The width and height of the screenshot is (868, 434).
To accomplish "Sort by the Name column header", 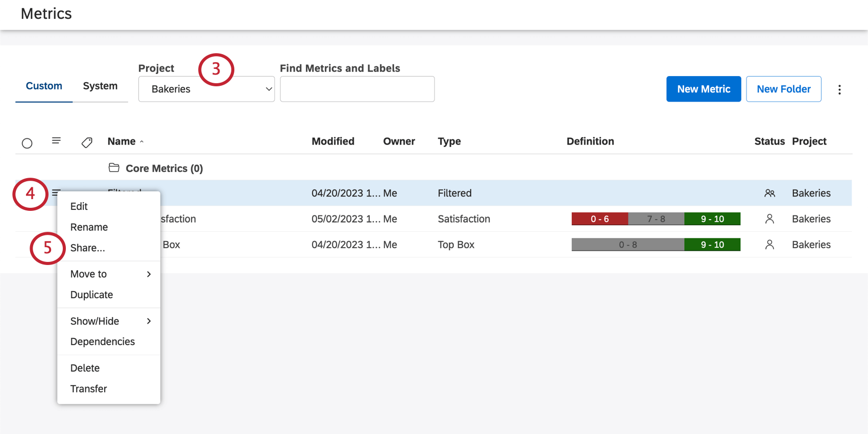I will click(122, 141).
